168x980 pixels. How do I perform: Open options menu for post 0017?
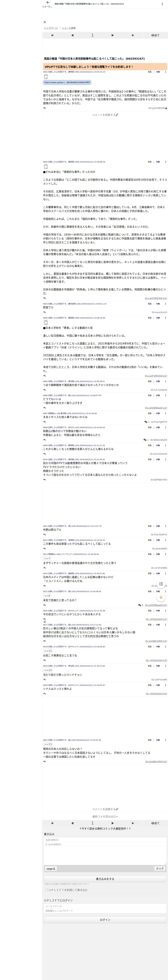[x=165, y=625]
